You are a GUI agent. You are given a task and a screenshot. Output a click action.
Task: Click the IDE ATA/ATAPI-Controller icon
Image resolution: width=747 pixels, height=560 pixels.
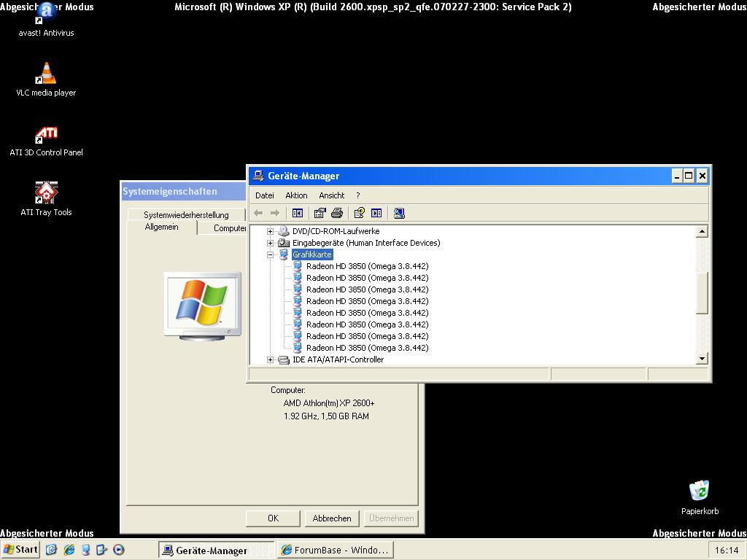[x=284, y=359]
